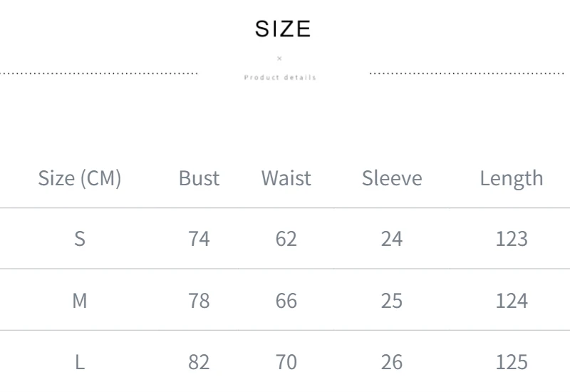Click the L size row label
Image resolution: width=570 pixels, height=392 pixels.
[80, 362]
